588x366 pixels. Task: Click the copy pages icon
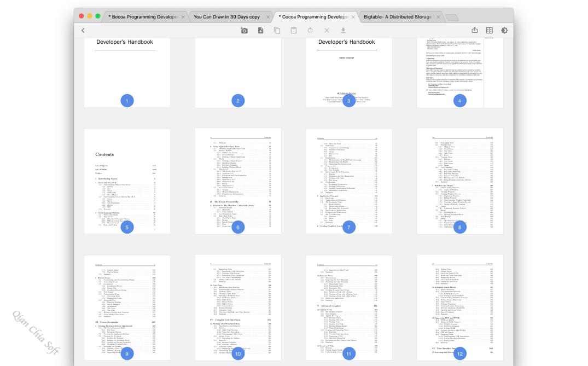click(x=277, y=31)
